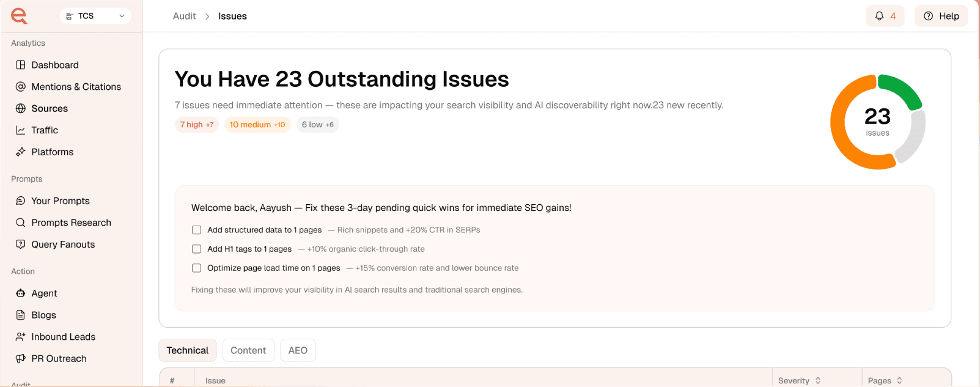
Task: Switch to the Content tab
Action: coord(248,350)
